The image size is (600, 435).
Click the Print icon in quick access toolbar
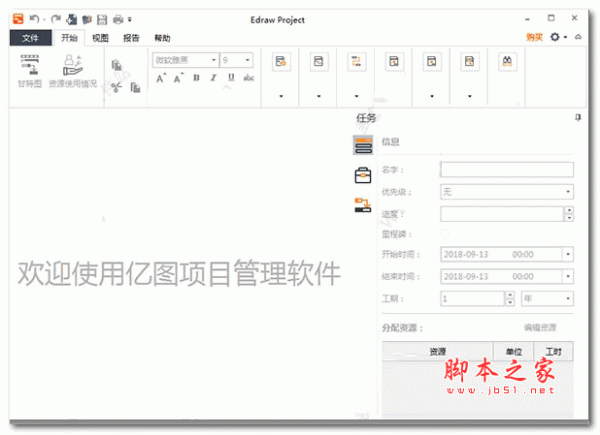click(118, 19)
